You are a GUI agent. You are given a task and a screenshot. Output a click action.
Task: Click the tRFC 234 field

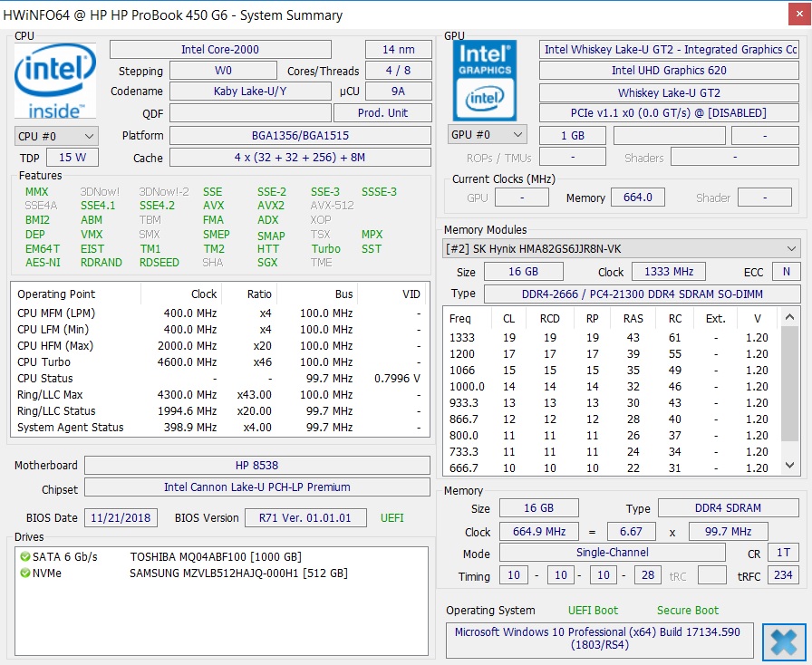coord(783,575)
